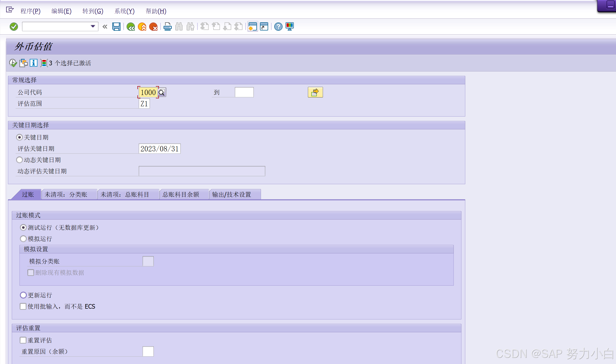The height and width of the screenshot is (364, 616).
Task: Click the red Cancel icon in toolbar
Action: (153, 27)
